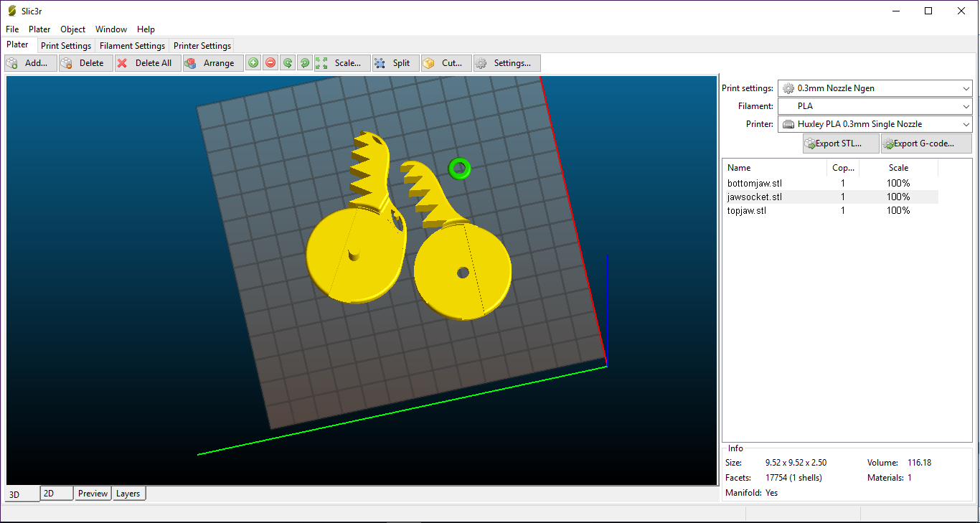This screenshot has width=980, height=523.
Task: Open the Preview view tab
Action: point(93,494)
